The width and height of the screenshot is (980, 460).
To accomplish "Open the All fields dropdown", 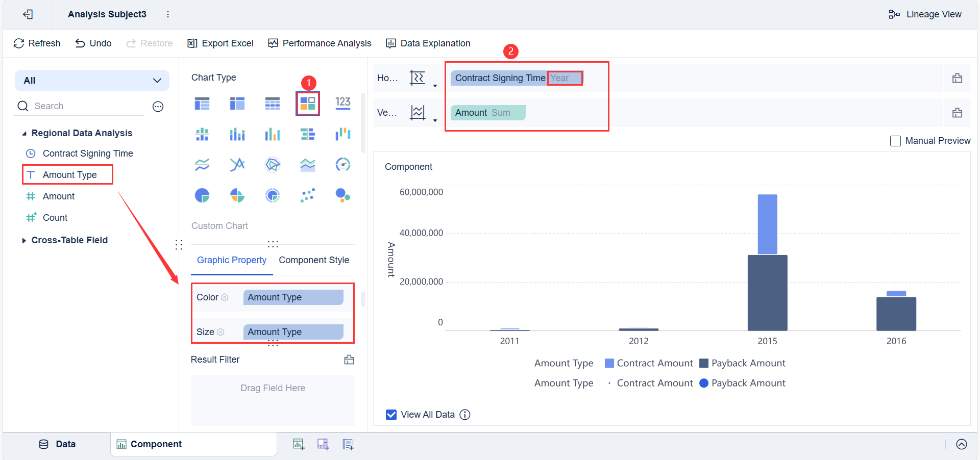I will pos(92,81).
